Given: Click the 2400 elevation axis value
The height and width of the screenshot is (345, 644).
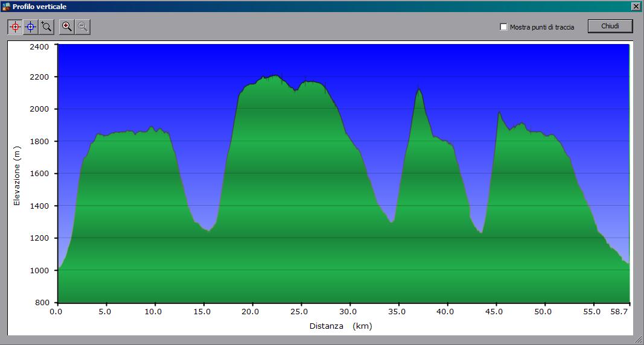Looking at the screenshot, I should pyautogui.click(x=39, y=47).
